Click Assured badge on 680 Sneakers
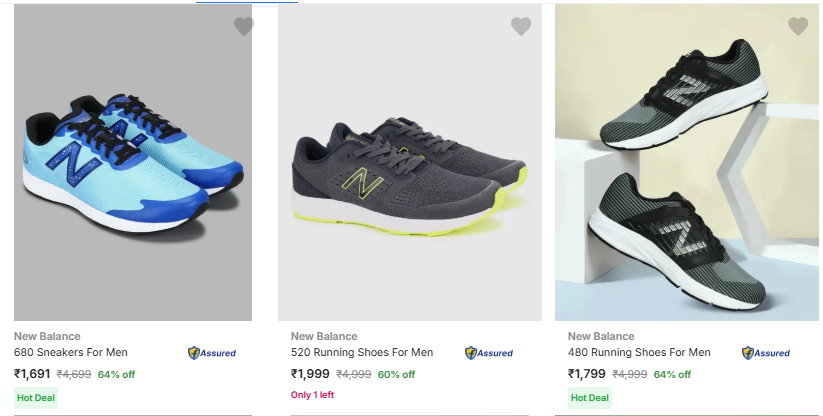The image size is (823, 416). pyautogui.click(x=211, y=353)
